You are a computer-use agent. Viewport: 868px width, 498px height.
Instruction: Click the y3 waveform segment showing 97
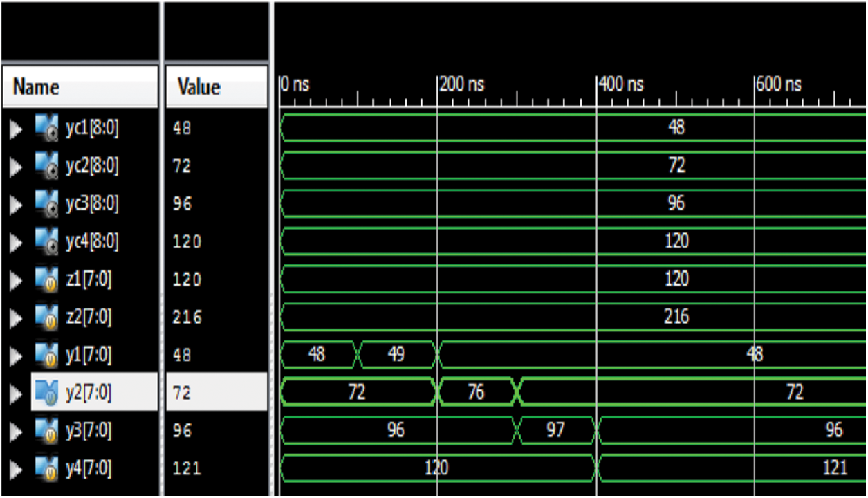pyautogui.click(x=555, y=431)
